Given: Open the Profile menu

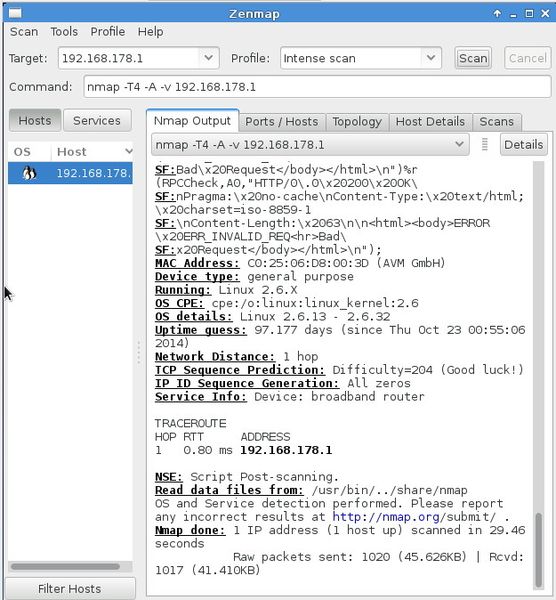Looking at the screenshot, I should click(x=108, y=31).
